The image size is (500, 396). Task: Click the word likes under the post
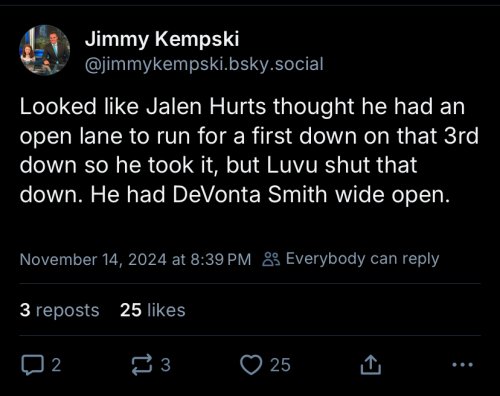tap(166, 310)
